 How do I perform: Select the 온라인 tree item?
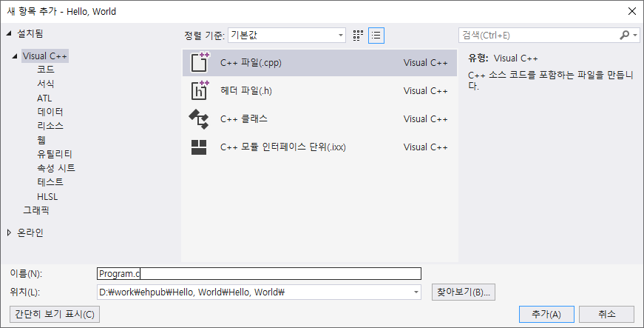click(x=30, y=232)
